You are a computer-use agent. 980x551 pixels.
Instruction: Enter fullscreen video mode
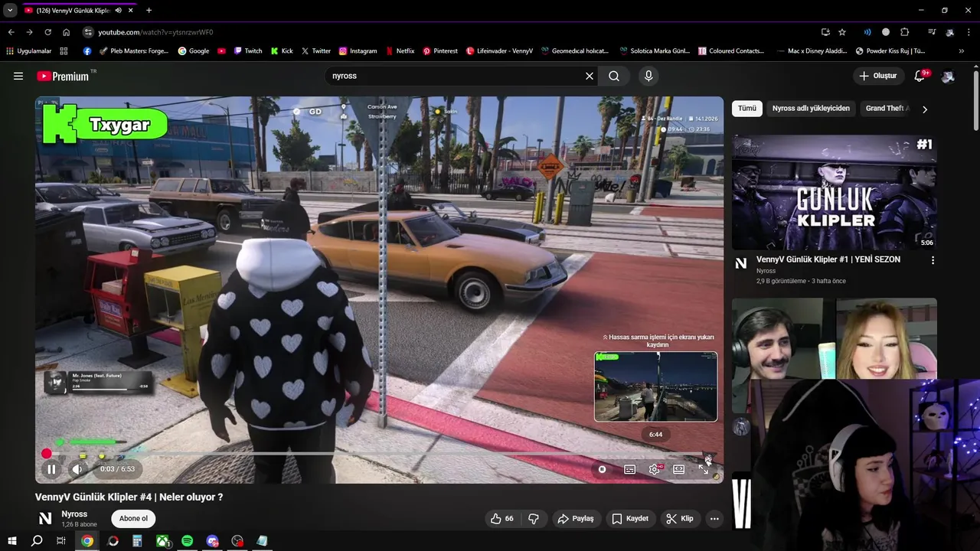(x=704, y=469)
